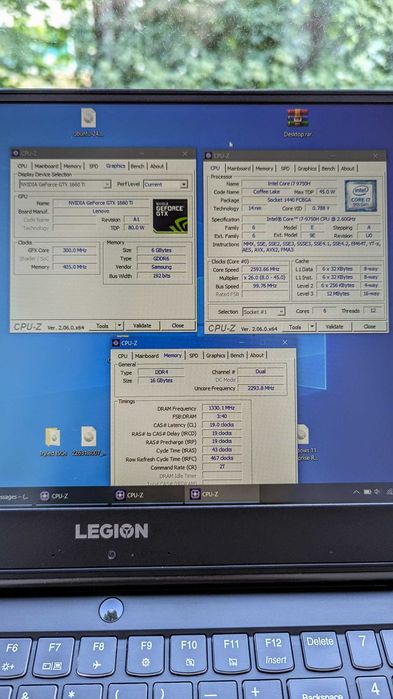Expand Tools arrow in Graphics window
The width and height of the screenshot is (393, 699).
[x=119, y=326]
